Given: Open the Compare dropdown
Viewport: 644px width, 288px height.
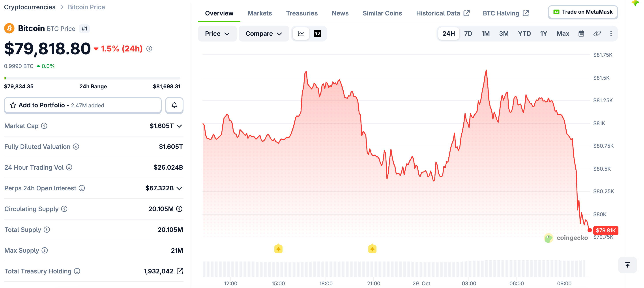Looking at the screenshot, I should 264,34.
